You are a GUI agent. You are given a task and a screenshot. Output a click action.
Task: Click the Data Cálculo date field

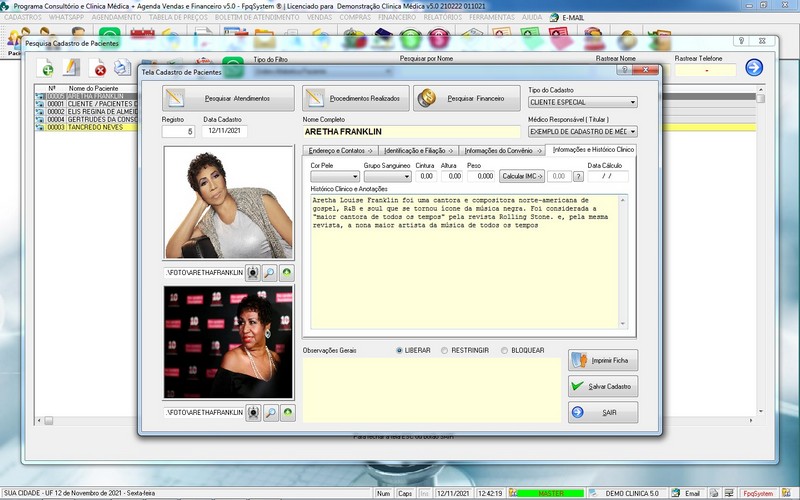[x=608, y=176]
